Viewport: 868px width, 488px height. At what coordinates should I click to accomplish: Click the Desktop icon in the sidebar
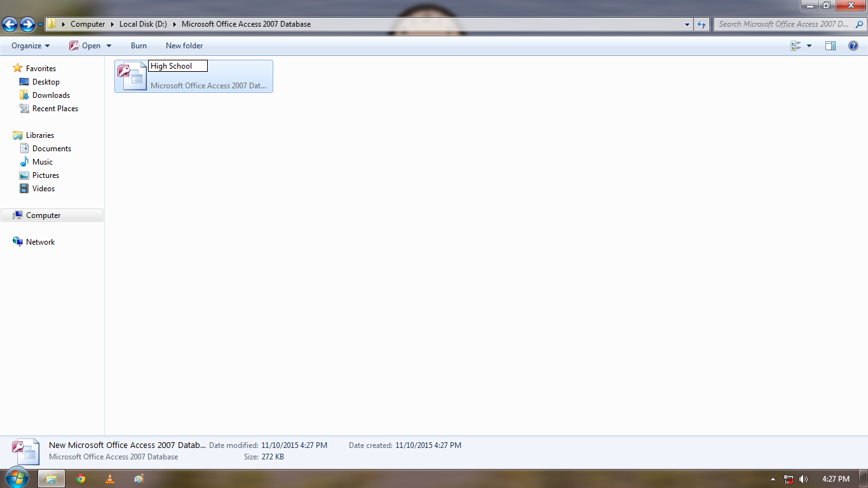coord(24,82)
